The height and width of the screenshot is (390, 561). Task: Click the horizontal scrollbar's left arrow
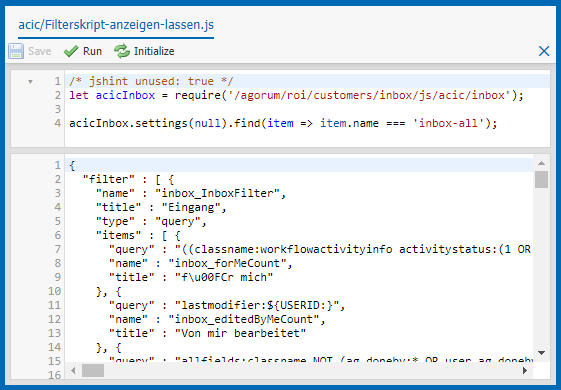coord(73,370)
